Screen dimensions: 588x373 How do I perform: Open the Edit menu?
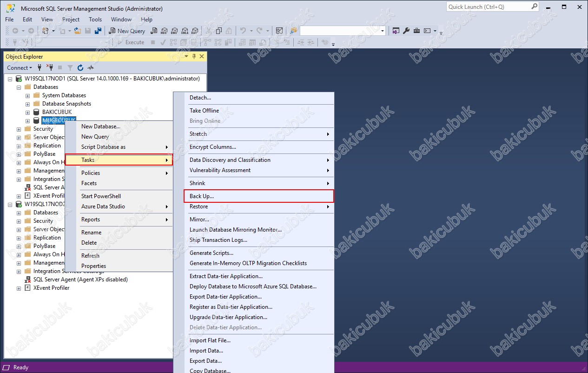tap(27, 20)
